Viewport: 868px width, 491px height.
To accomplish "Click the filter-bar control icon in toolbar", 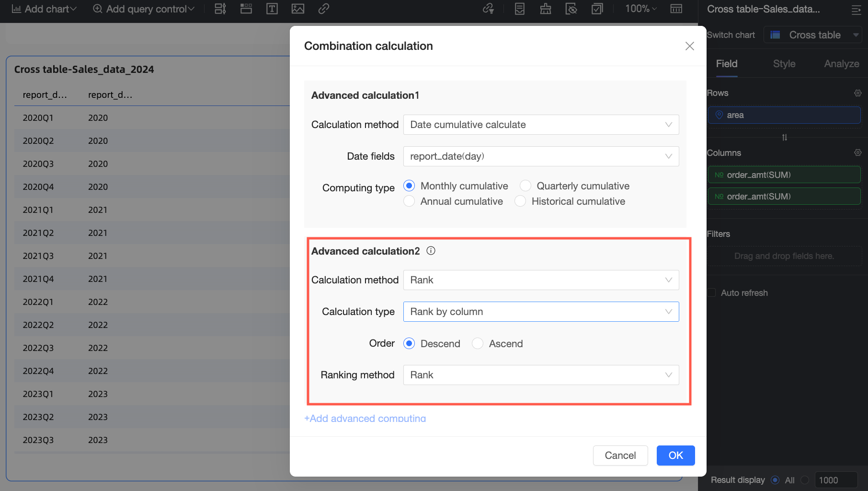I will point(220,9).
